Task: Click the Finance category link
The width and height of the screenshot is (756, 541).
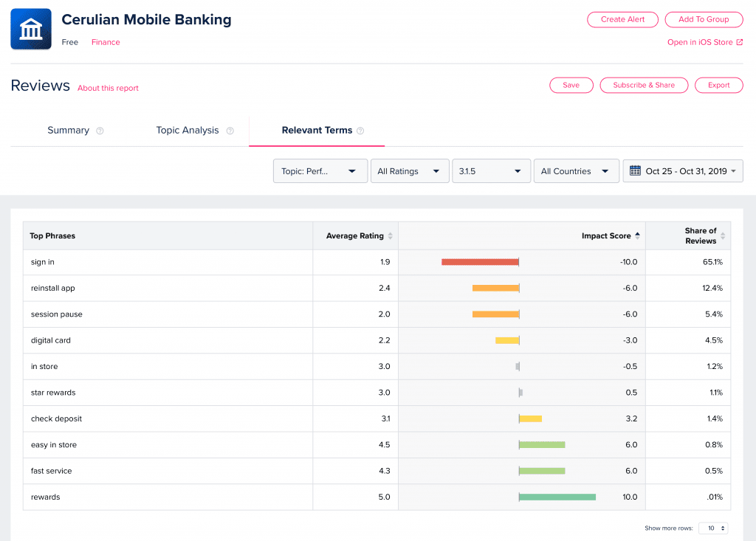Action: 106,42
